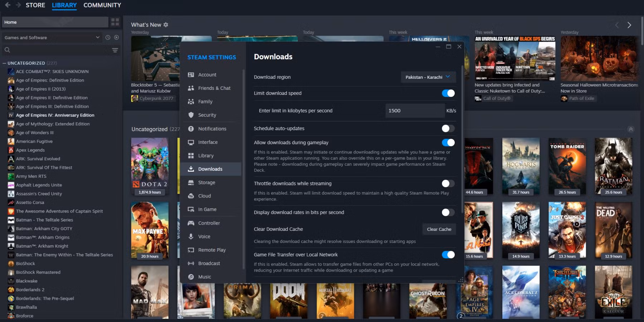This screenshot has height=322, width=644.
Task: Enable Schedule auto-updates toggle
Action: 448,128
